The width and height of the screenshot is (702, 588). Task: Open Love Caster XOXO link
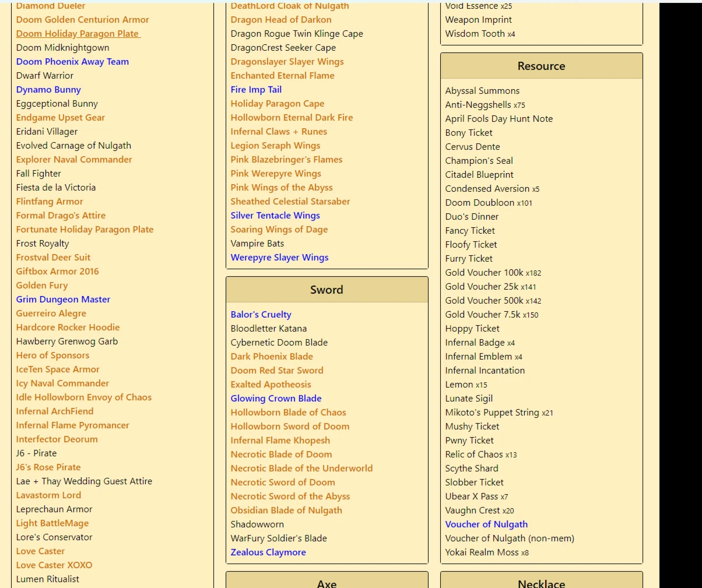pyautogui.click(x=54, y=565)
